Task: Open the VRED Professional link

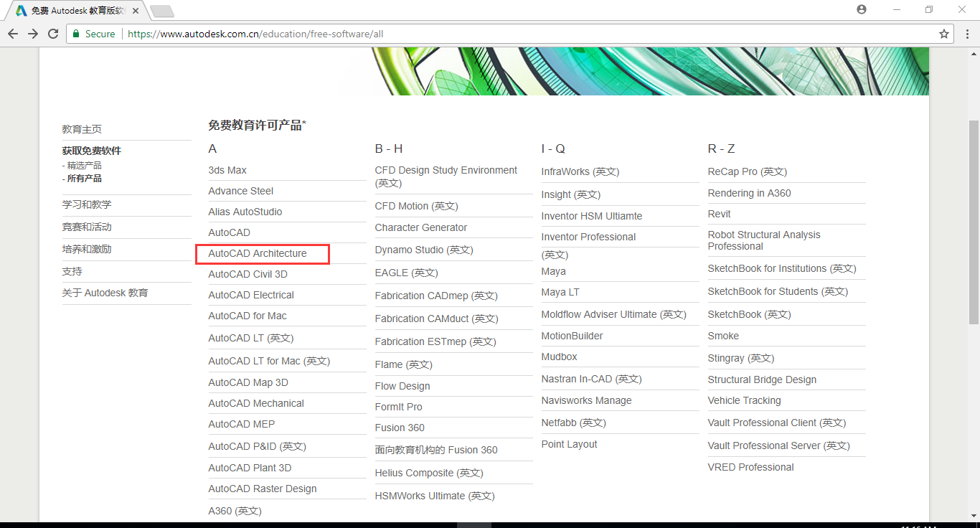Action: (x=750, y=467)
